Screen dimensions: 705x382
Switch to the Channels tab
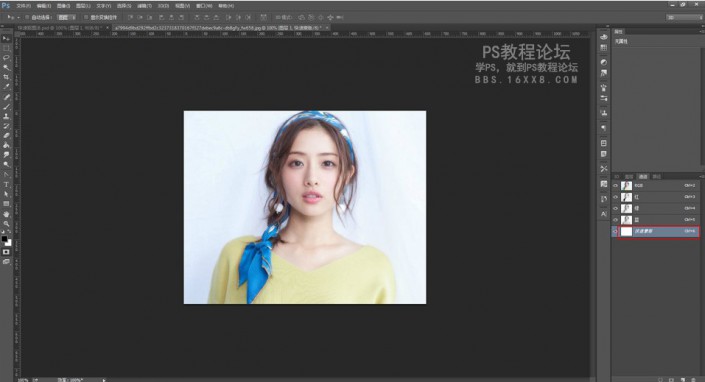point(643,177)
